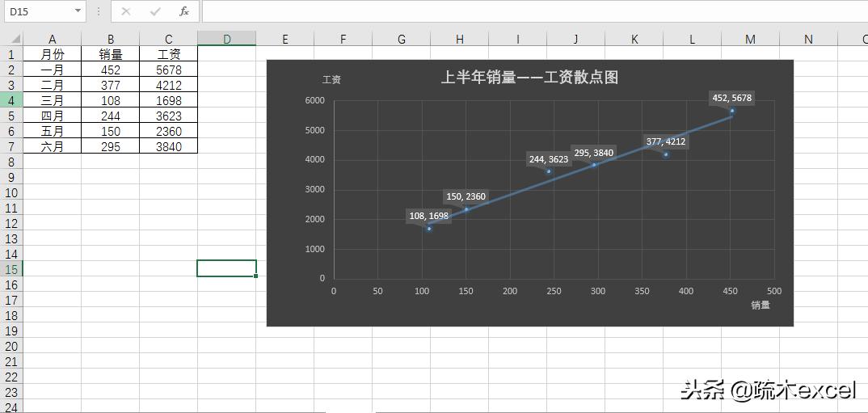Viewport: 868px width, 413px height.
Task: Click the 工资 header cell in column C
Action: coord(169,54)
